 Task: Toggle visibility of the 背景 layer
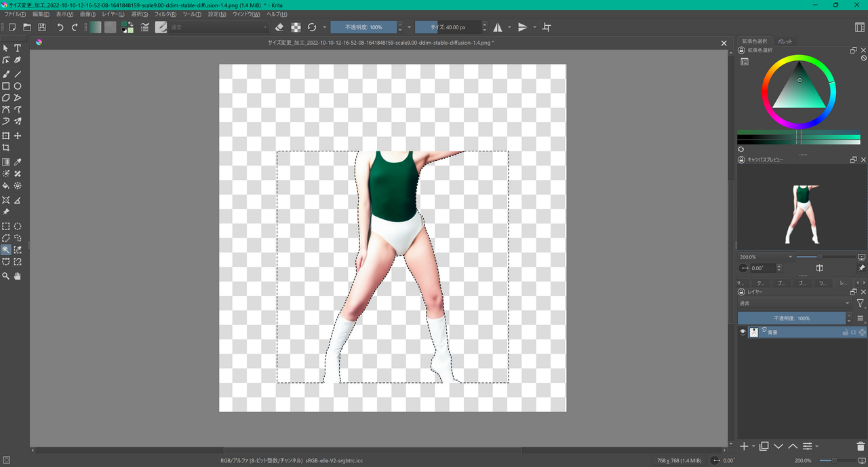click(743, 332)
